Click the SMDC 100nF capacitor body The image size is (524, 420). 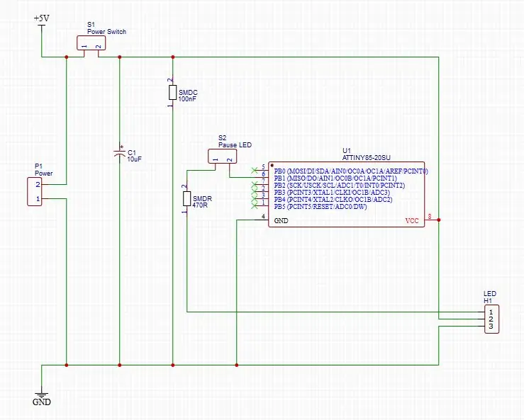(x=172, y=93)
